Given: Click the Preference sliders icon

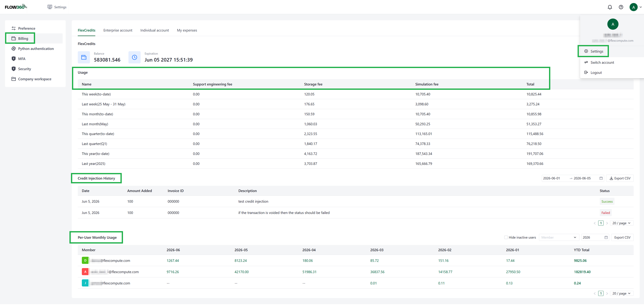Looking at the screenshot, I should click(x=14, y=28).
